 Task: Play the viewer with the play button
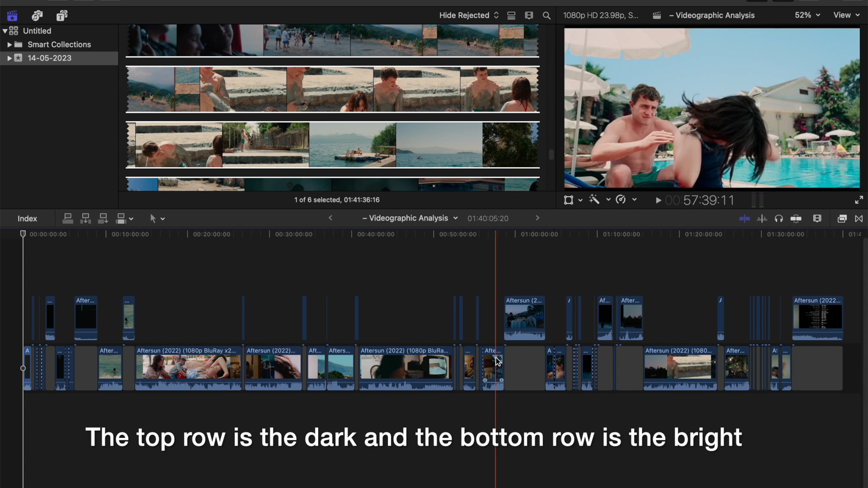pyautogui.click(x=658, y=200)
